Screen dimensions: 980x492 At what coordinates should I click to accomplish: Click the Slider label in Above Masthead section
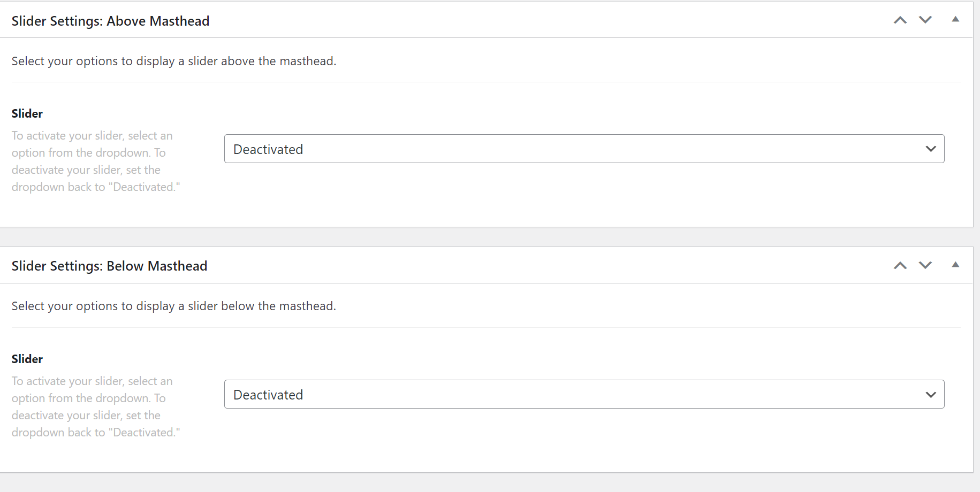tap(27, 113)
